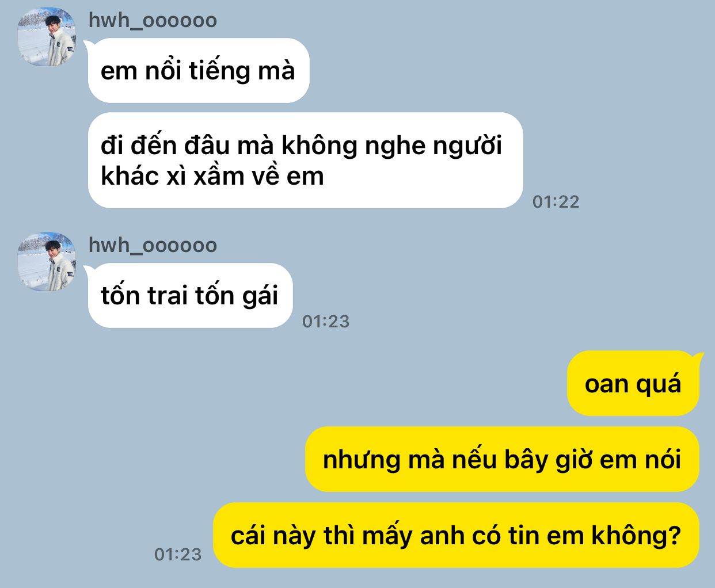Open profile photo beside 'tốn trai tốn gái'
The height and width of the screenshot is (588, 715).
click(47, 262)
